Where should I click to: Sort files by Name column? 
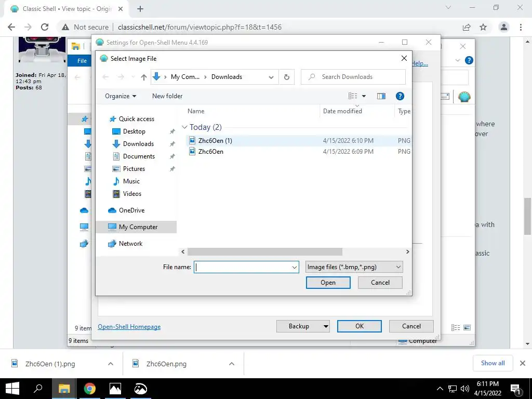[x=196, y=111]
